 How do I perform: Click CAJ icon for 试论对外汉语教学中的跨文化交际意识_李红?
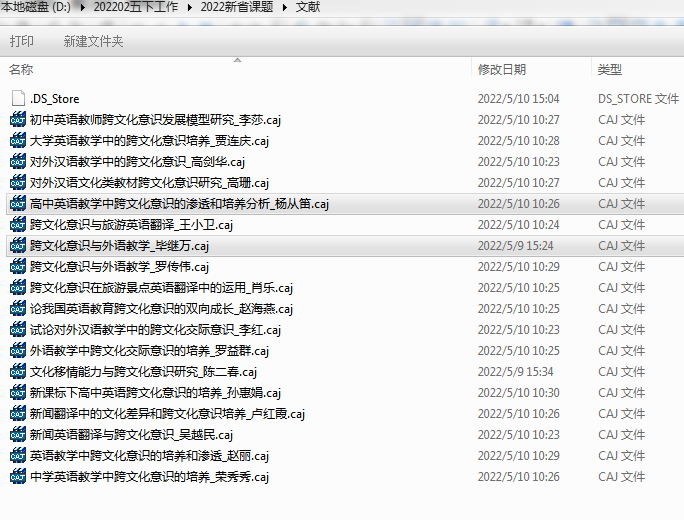pyautogui.click(x=18, y=329)
